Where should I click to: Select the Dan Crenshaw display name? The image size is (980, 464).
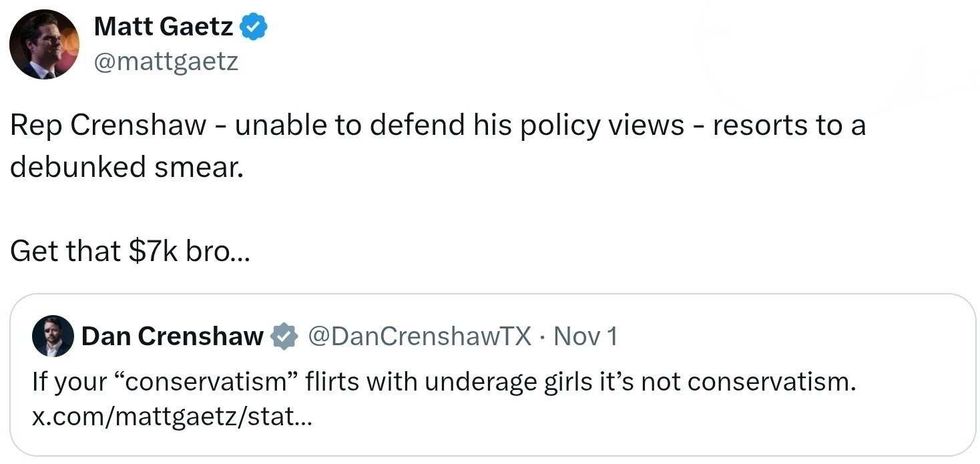coord(172,337)
